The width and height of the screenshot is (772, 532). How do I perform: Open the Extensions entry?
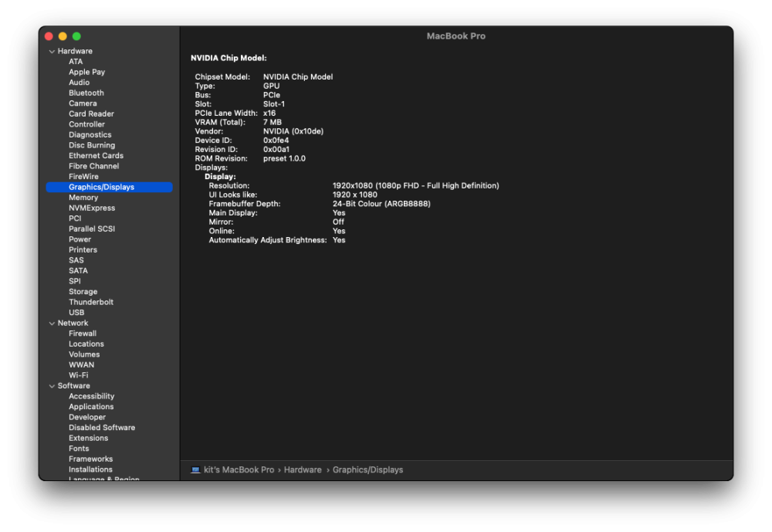click(x=88, y=439)
